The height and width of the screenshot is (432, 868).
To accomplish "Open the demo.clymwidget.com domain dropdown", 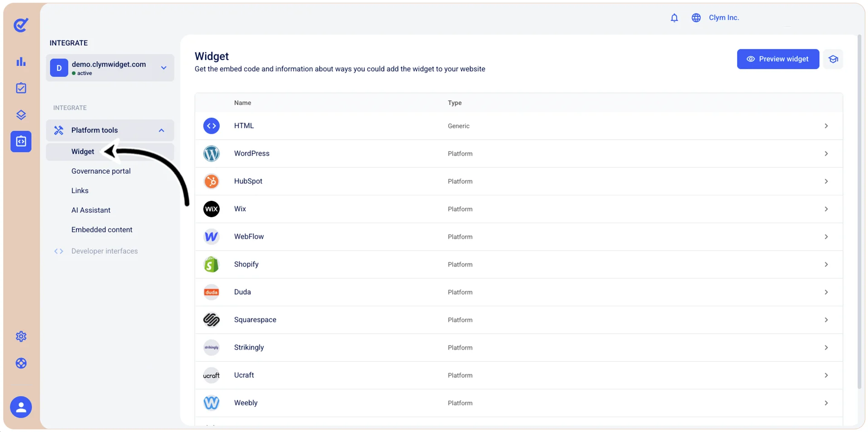I will click(110, 68).
